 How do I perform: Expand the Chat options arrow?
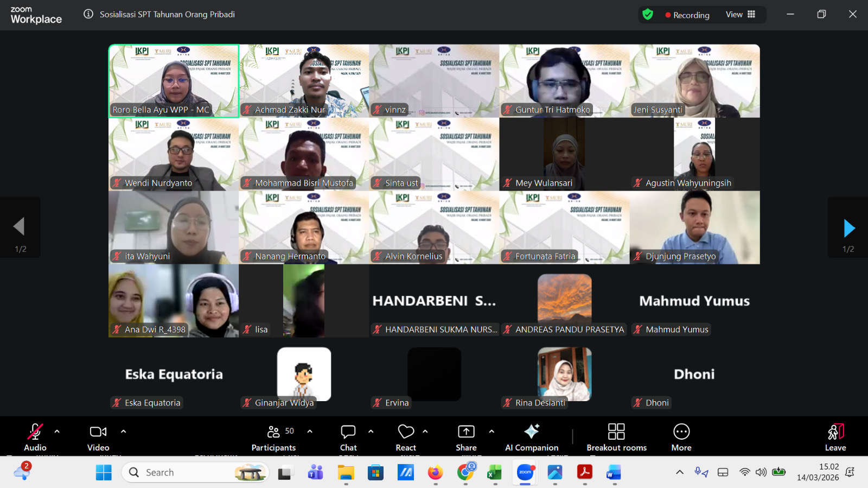tap(371, 432)
